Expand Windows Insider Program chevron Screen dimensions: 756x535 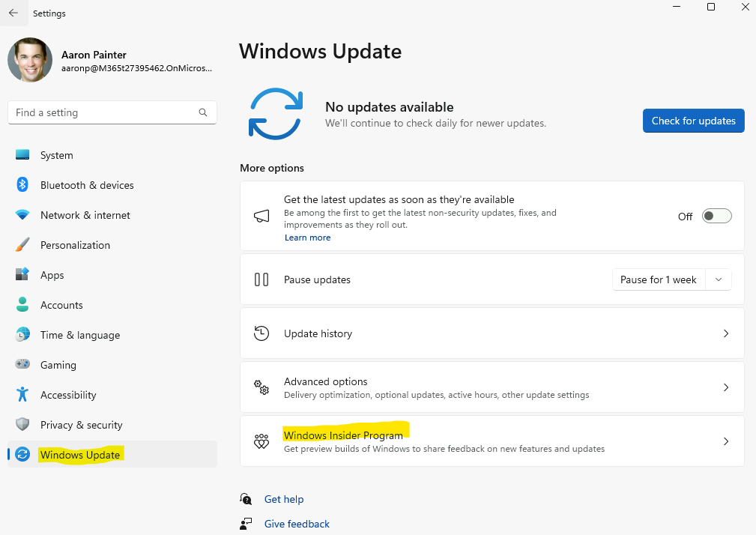(726, 441)
